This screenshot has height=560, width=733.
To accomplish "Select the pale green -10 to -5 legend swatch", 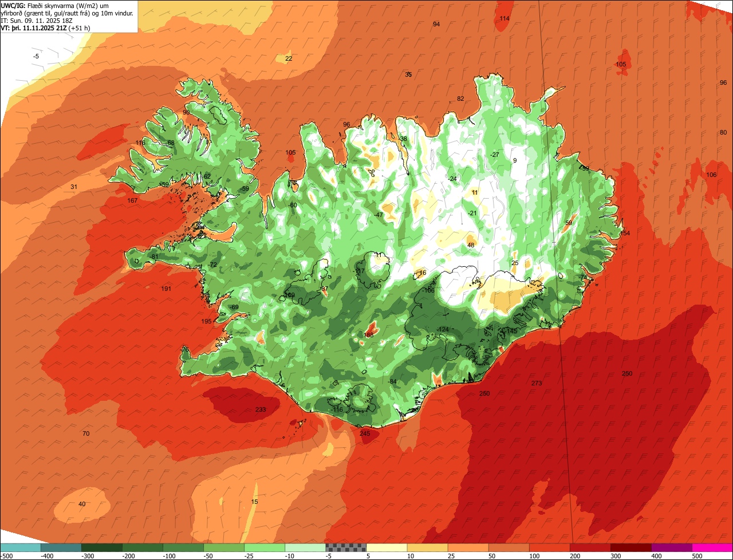I will tap(305, 547).
